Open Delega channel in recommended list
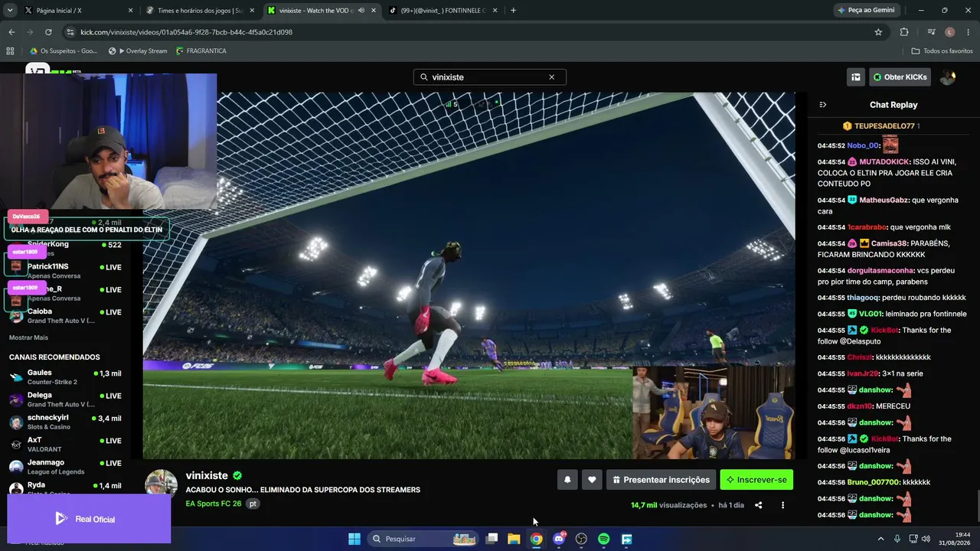Image resolution: width=980 pixels, height=551 pixels. [x=65, y=399]
